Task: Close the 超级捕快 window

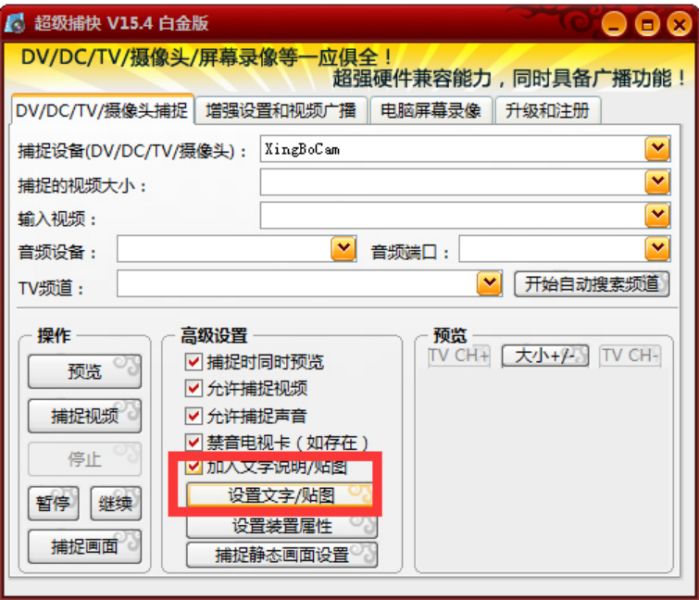Action: [679, 24]
